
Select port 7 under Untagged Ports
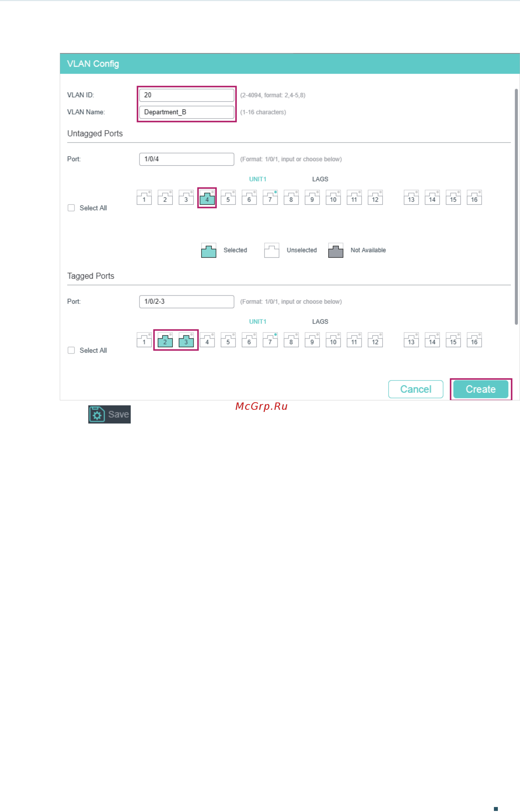pyautogui.click(x=270, y=197)
